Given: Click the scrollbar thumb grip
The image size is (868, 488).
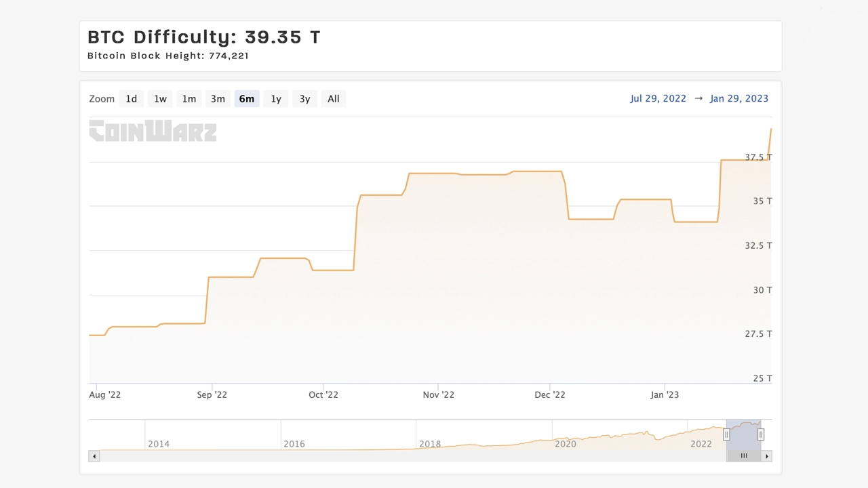Looking at the screenshot, I should 744,456.
